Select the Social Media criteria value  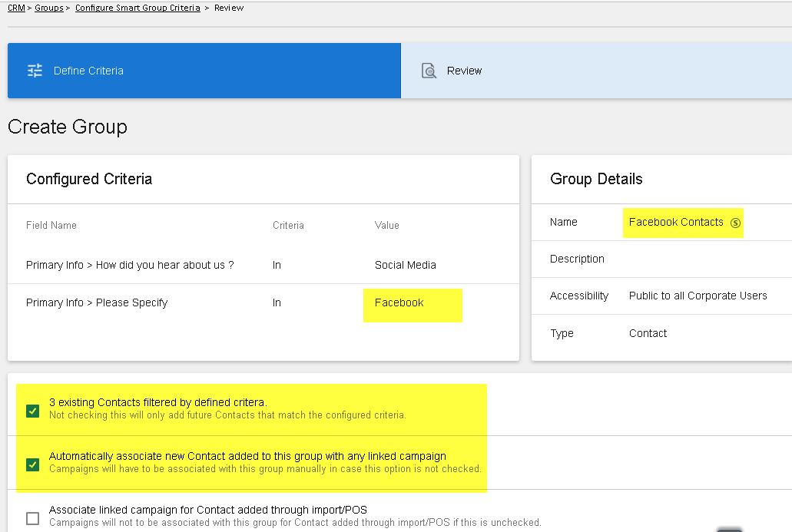coord(405,265)
